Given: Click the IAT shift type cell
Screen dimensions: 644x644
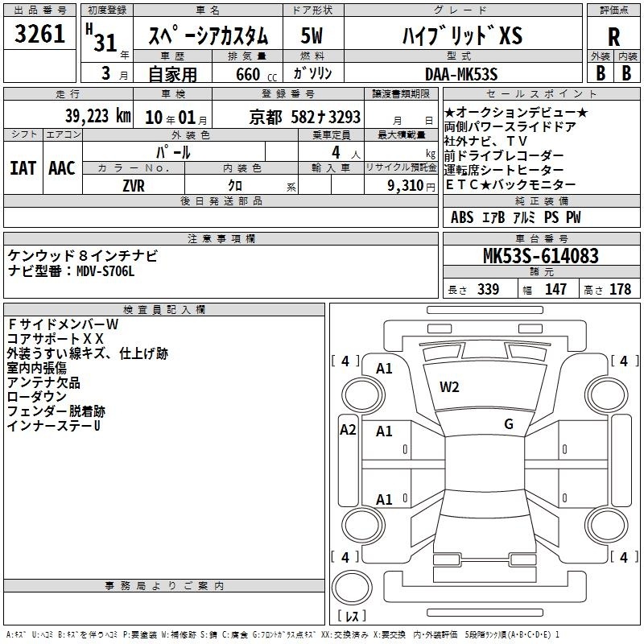Looking at the screenshot, I should (x=24, y=168).
